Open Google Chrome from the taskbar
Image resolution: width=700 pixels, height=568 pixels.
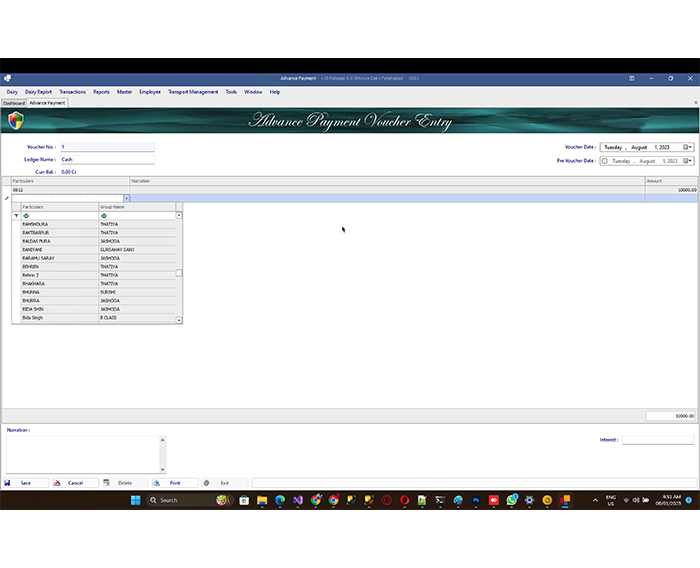[x=333, y=499]
